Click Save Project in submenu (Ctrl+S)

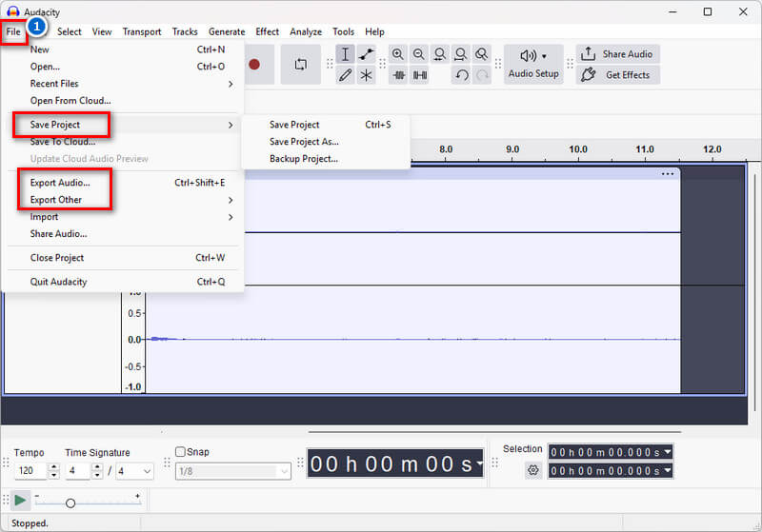click(326, 125)
